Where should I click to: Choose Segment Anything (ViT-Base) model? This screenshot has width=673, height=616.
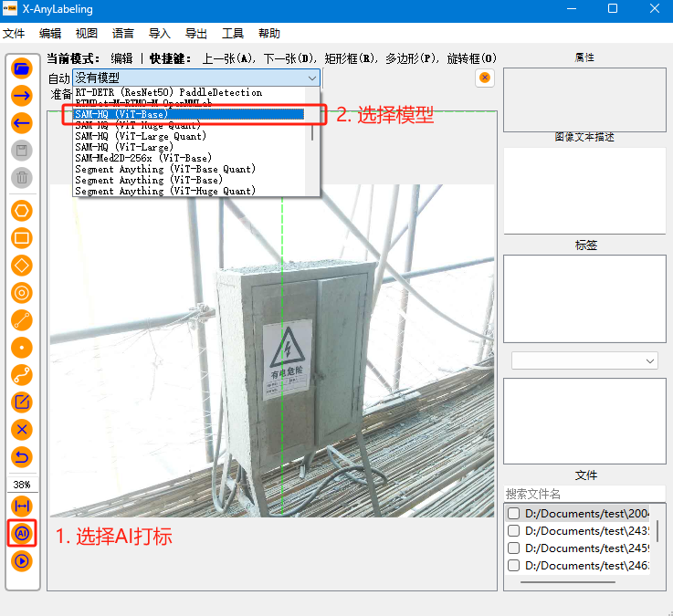click(x=189, y=180)
